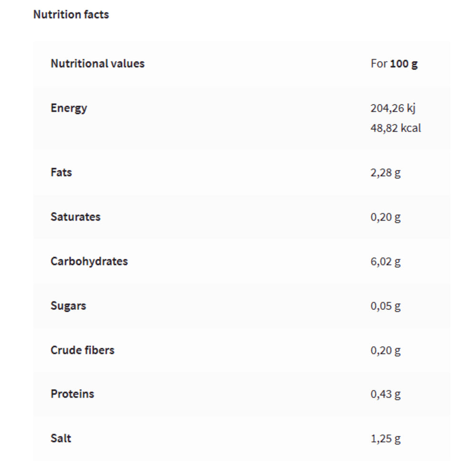The height and width of the screenshot is (476, 476).
Task: Click the 1,25 g salt value
Action: (x=386, y=438)
